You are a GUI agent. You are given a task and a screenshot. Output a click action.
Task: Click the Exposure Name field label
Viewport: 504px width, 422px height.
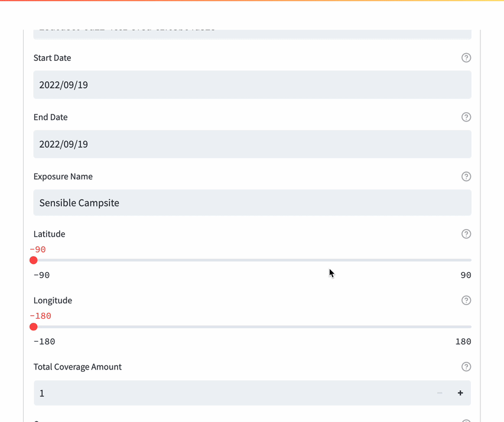(63, 176)
